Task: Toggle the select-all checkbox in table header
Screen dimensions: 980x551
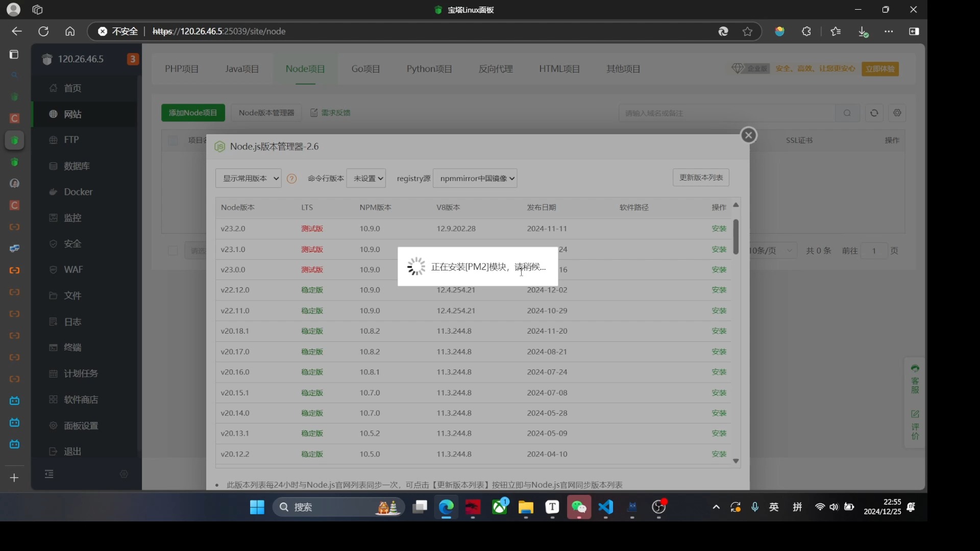Action: 173,140
